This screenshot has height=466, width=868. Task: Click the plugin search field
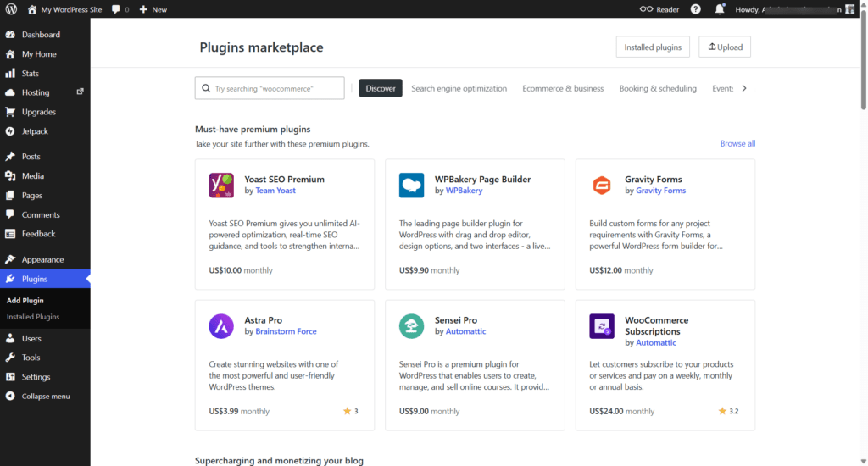270,88
